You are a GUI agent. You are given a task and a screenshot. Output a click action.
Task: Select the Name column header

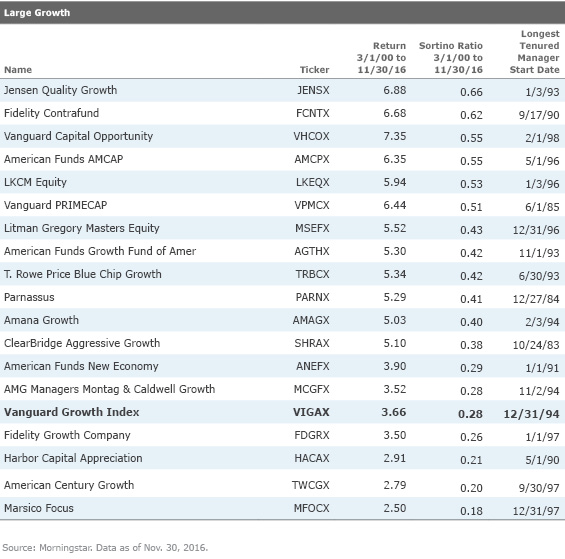18,70
